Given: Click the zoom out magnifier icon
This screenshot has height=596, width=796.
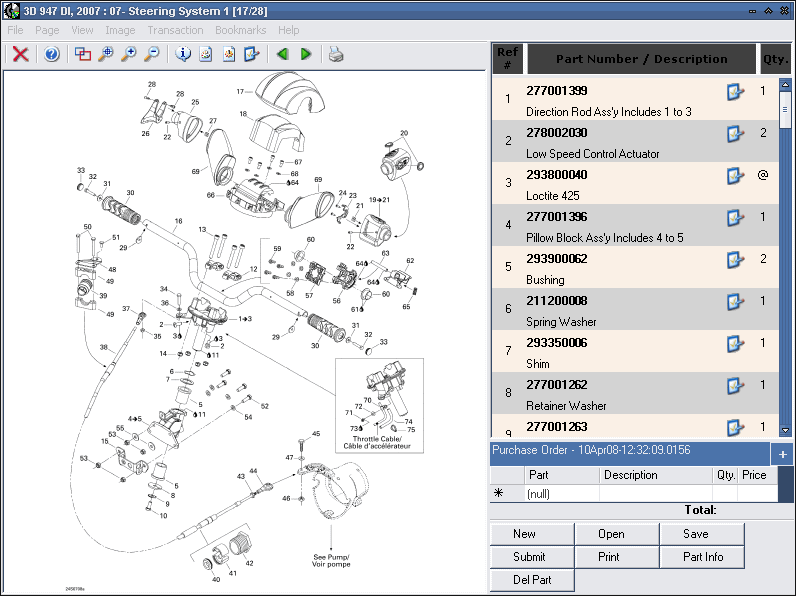Looking at the screenshot, I should [152, 54].
